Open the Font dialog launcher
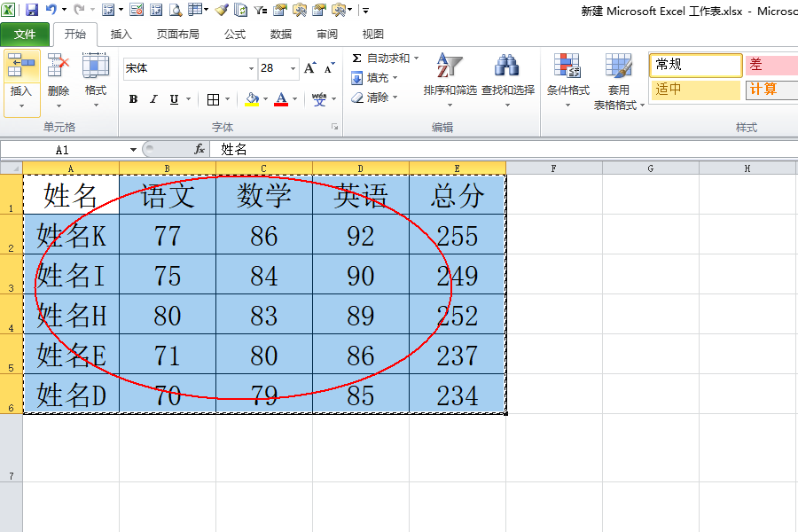This screenshot has height=532, width=798. coord(334,127)
